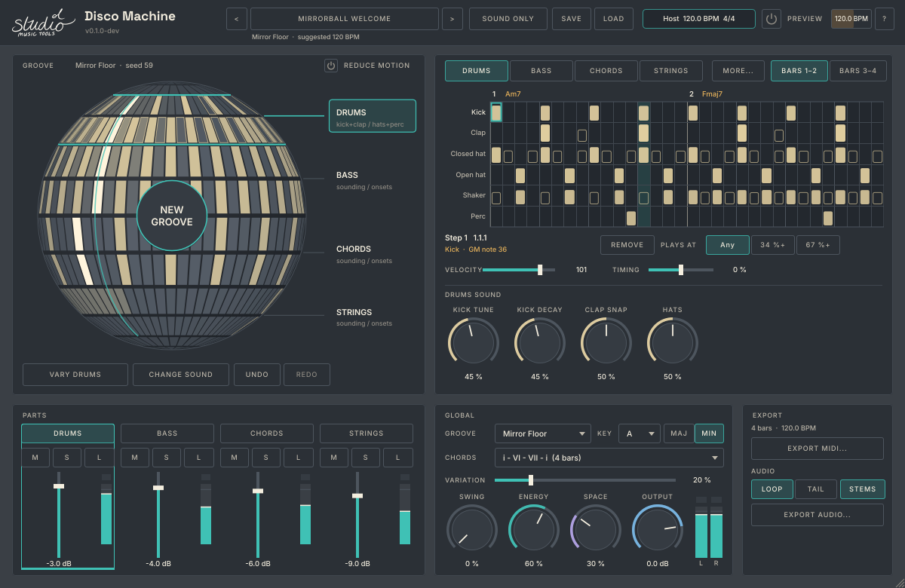Select MAJ key mode

(x=679, y=433)
